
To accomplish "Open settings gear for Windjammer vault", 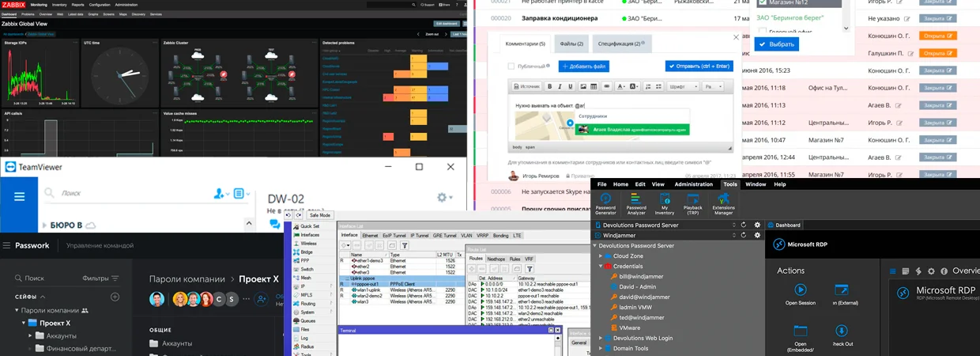I will pos(757,236).
